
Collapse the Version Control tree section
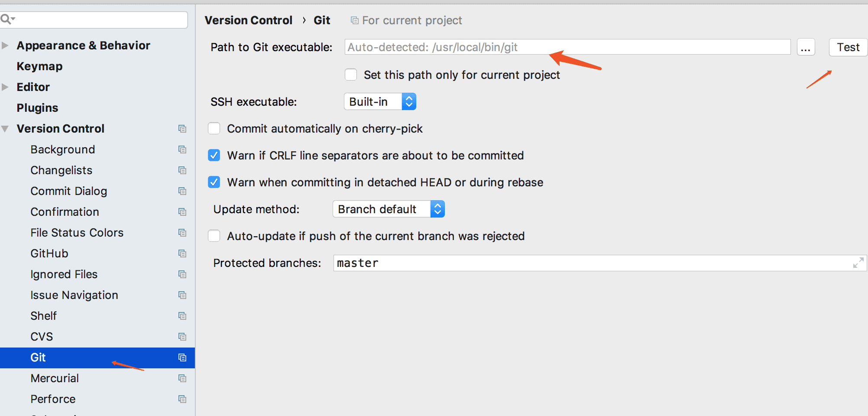[x=5, y=129]
